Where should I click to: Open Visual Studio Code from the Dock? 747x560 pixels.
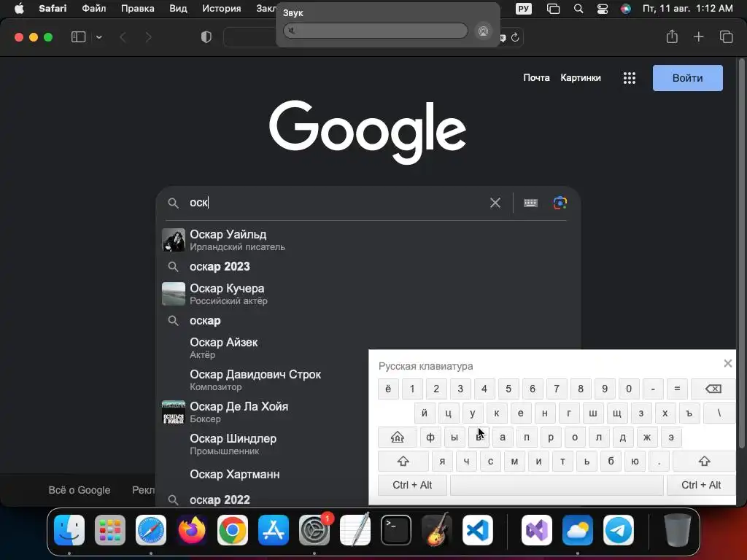coord(477,530)
